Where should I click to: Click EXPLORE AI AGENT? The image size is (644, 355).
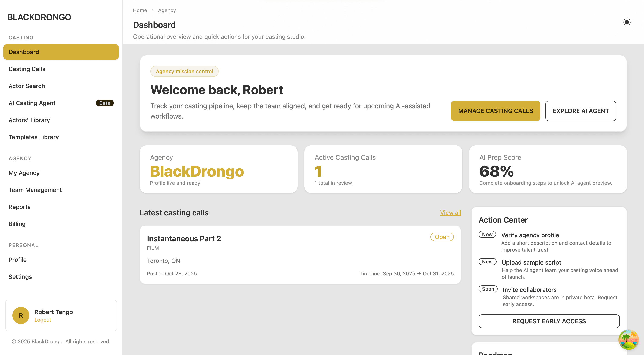[x=581, y=111]
